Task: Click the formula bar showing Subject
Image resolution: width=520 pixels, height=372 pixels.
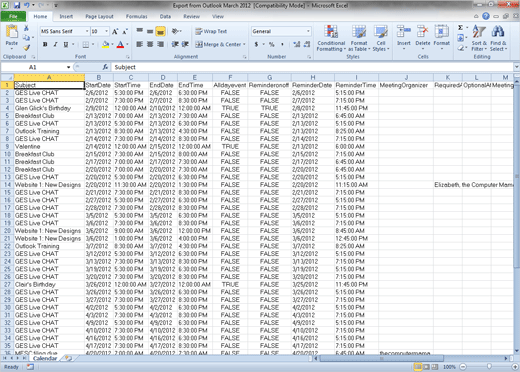Action: point(312,67)
